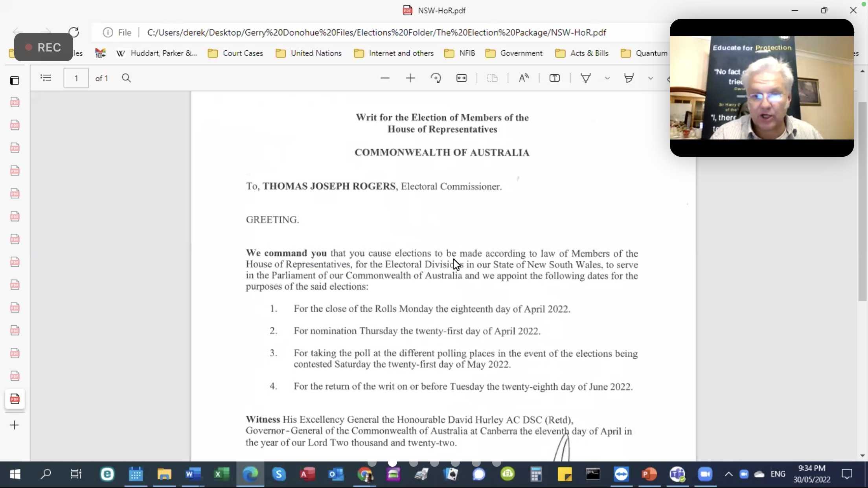The height and width of the screenshot is (488, 868).
Task: Open the Gmail bookmark icon
Action: click(x=100, y=53)
